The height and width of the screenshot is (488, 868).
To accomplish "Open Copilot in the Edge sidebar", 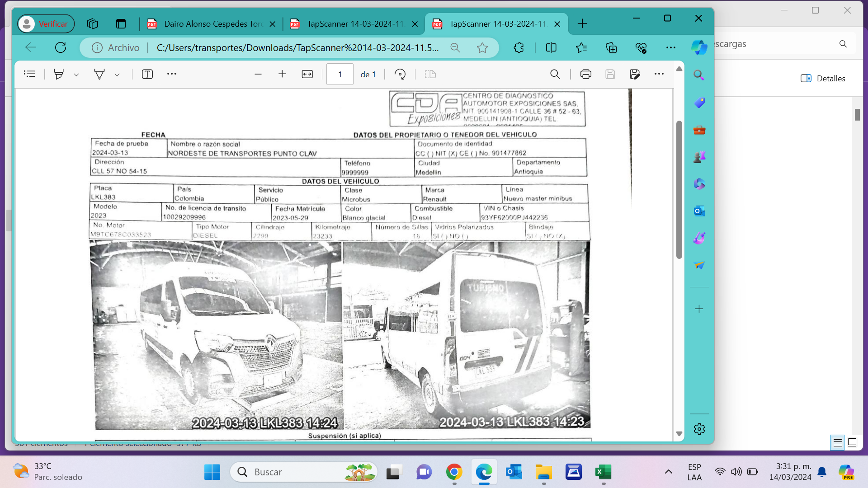I will [699, 47].
